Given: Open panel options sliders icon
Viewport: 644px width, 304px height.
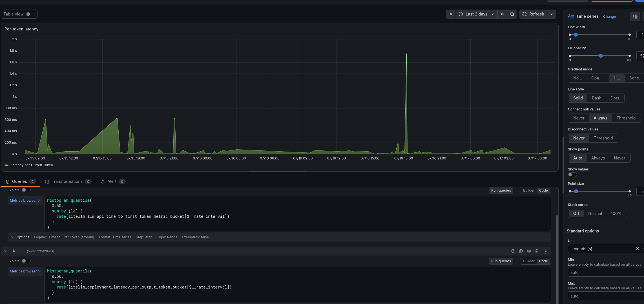Looking at the screenshot, I should coord(635,17).
